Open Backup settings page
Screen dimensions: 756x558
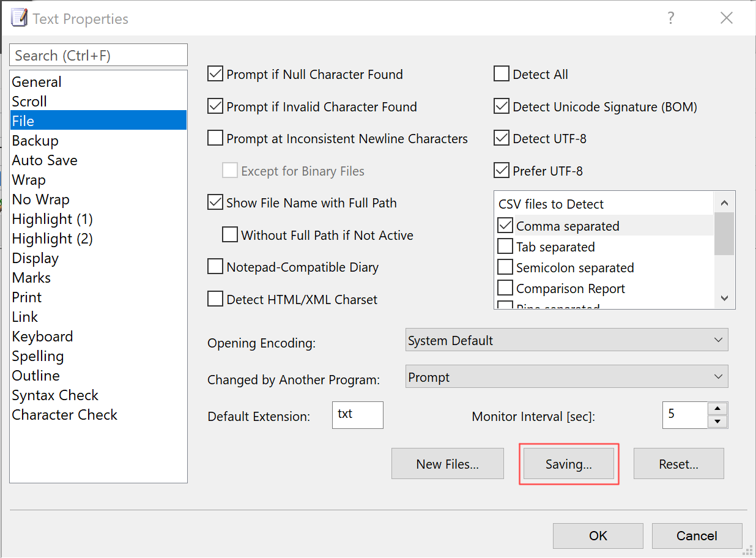(x=98, y=141)
